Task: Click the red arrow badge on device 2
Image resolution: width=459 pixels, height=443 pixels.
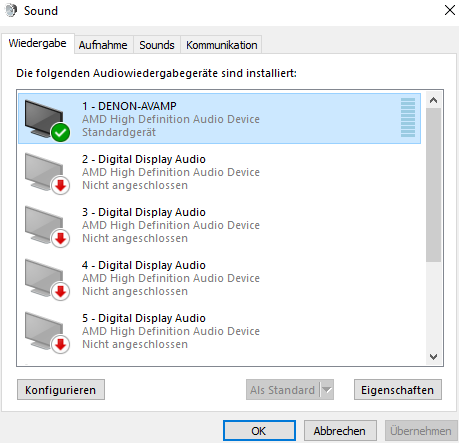Action: (60, 185)
